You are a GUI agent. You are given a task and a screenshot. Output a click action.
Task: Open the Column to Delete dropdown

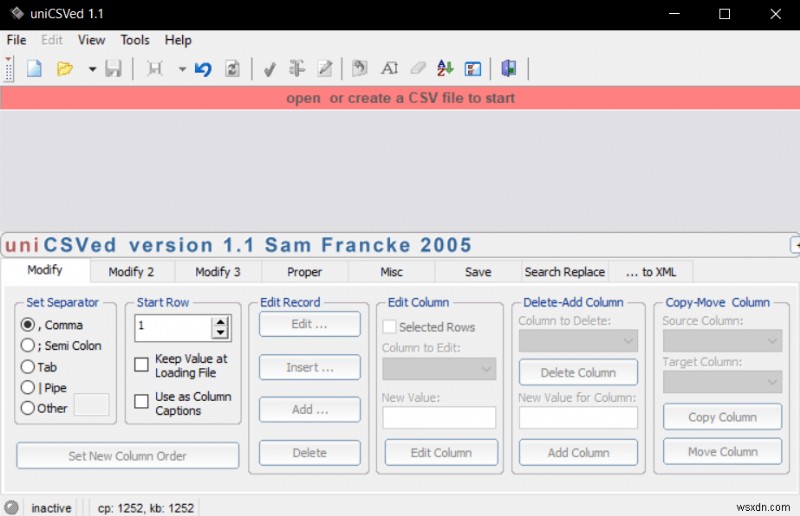578,341
